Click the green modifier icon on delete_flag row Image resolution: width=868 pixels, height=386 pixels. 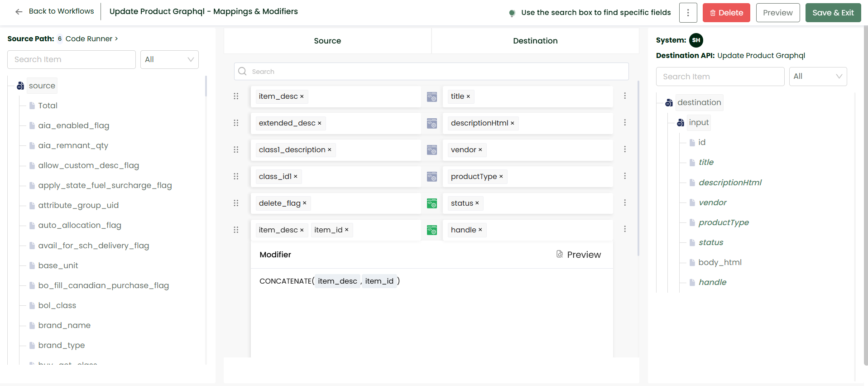(x=432, y=204)
